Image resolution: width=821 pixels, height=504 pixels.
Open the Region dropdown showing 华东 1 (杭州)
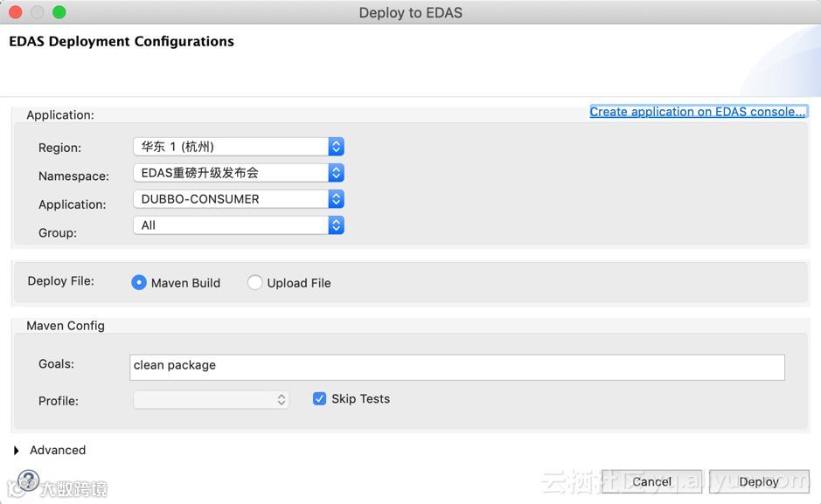point(238,147)
